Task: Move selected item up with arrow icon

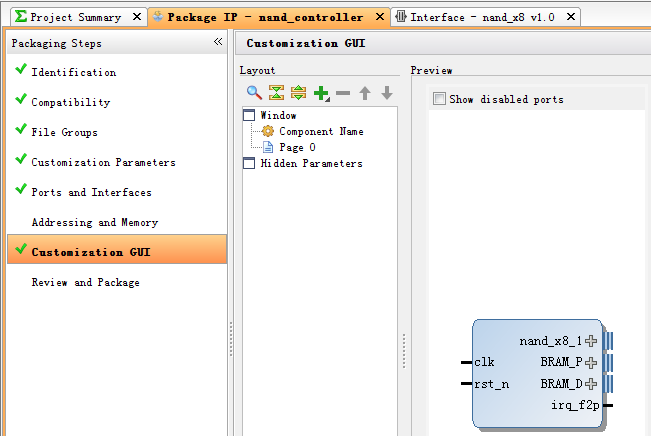Action: tap(365, 93)
